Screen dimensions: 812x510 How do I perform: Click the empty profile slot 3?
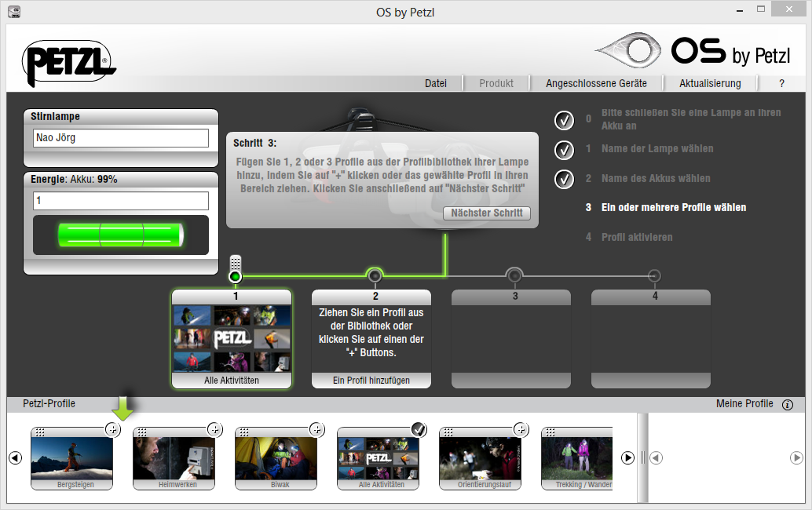tap(511, 339)
